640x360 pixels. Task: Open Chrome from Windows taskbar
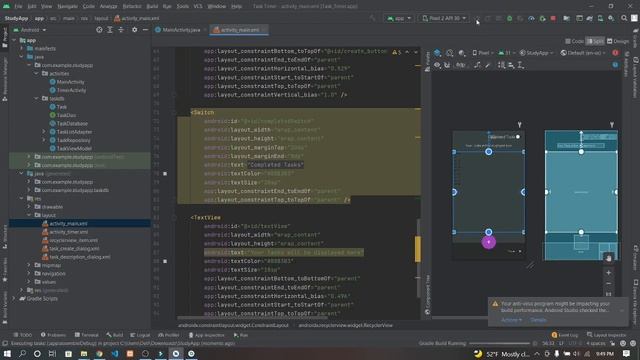click(x=99, y=353)
